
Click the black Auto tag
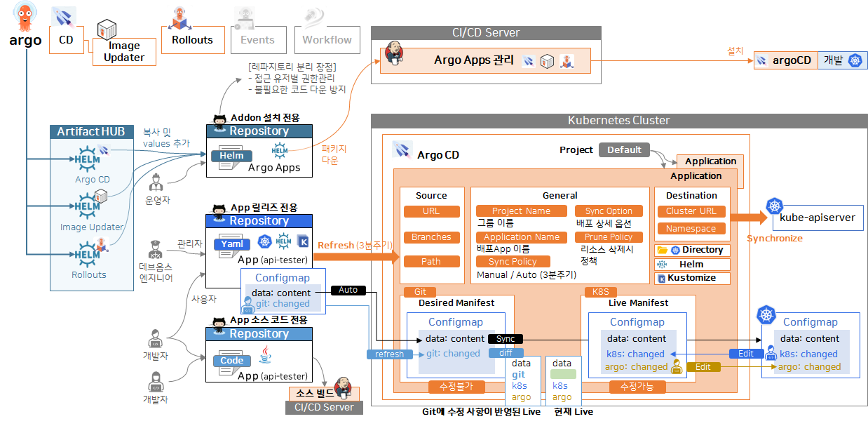pyautogui.click(x=348, y=290)
